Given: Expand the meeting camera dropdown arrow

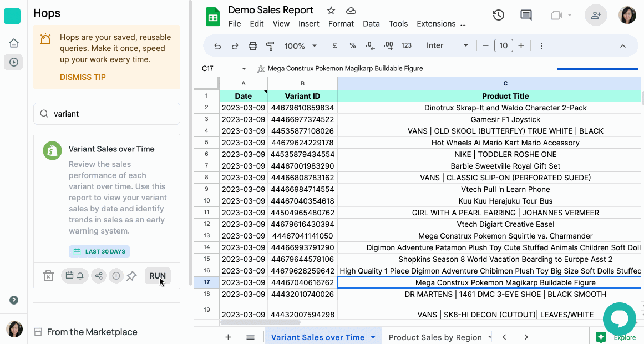Looking at the screenshot, I should (570, 15).
